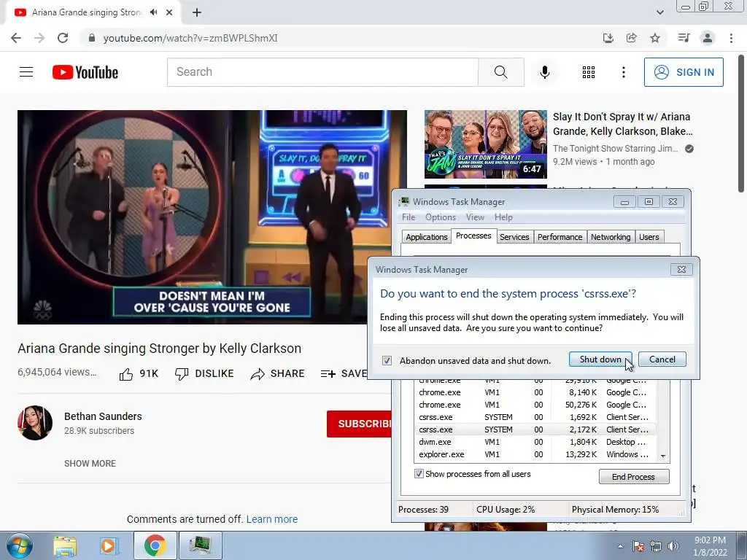Toggle Abandon unsaved data checkbox
747x560 pixels.
click(x=387, y=360)
